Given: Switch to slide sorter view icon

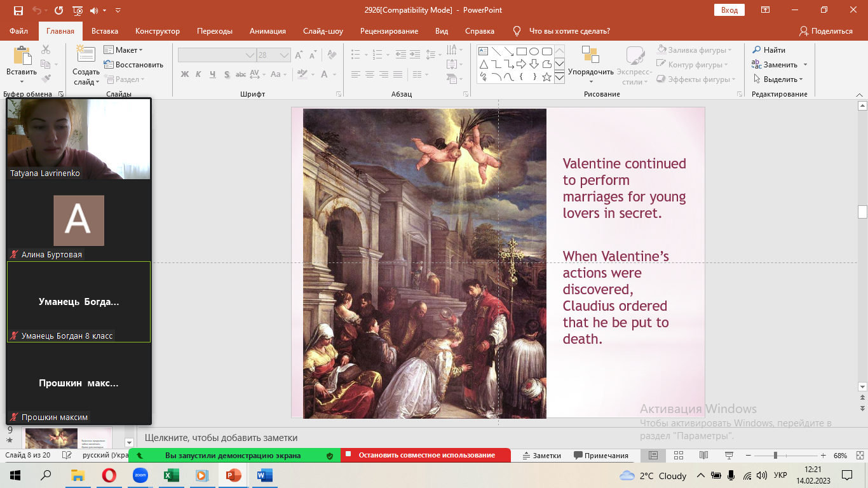Looking at the screenshot, I should click(x=678, y=456).
